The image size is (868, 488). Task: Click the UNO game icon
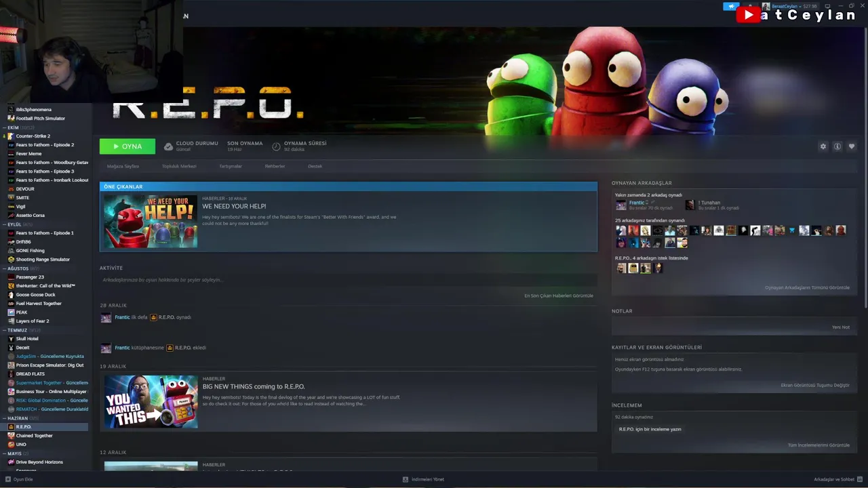tap(11, 445)
